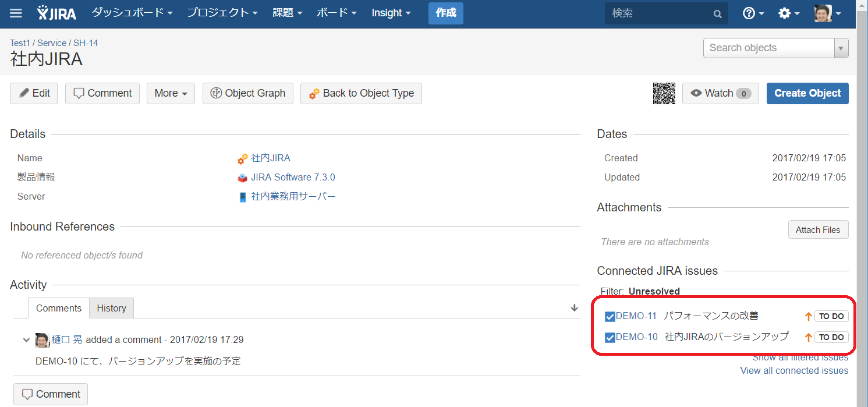
Task: Open the Test1 breadcrumb link
Action: pos(20,43)
